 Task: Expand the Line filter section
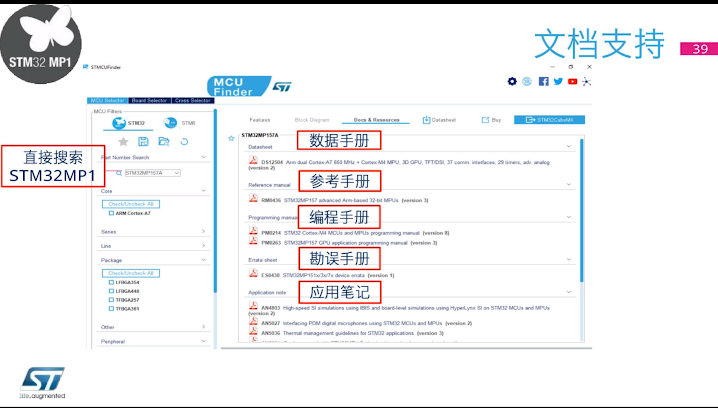[203, 245]
